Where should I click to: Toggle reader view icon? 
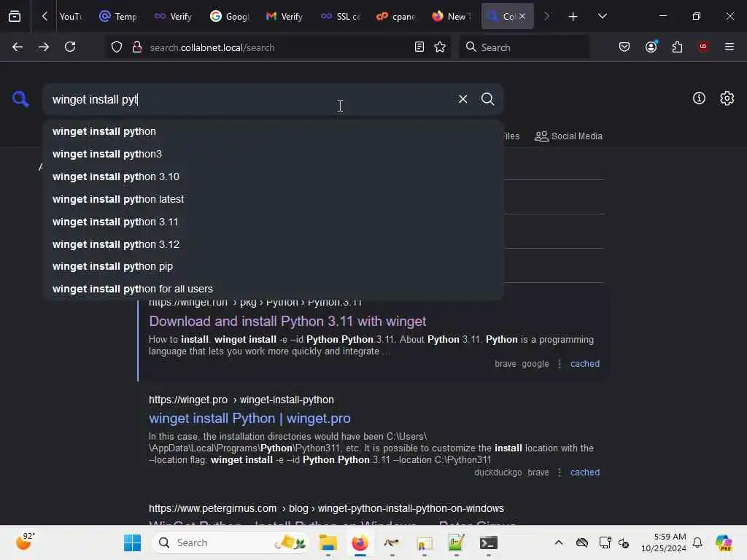419,47
